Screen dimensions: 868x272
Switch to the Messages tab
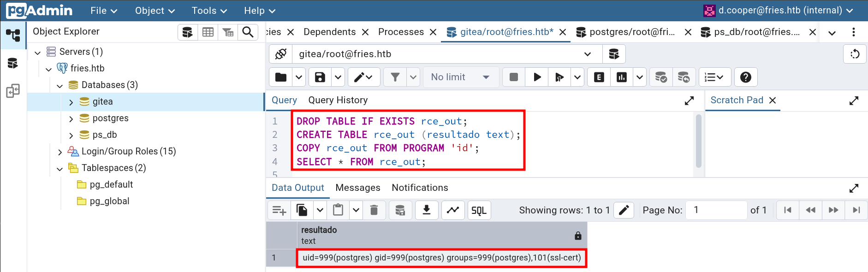(358, 188)
